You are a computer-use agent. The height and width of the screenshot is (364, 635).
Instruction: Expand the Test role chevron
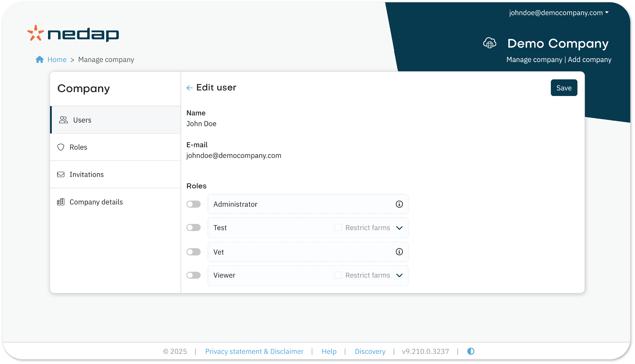[399, 228]
